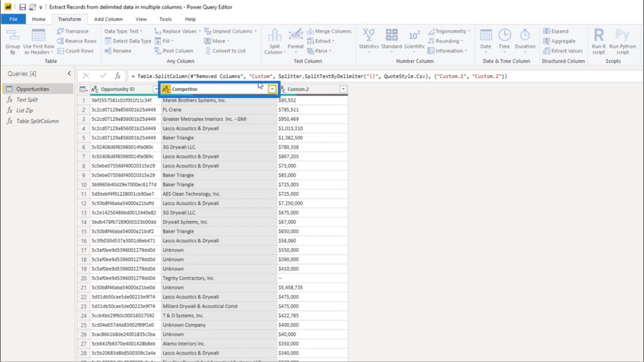This screenshot has height=362, width=644.
Task: Click cell '$7,250,000'
Action: (312, 203)
